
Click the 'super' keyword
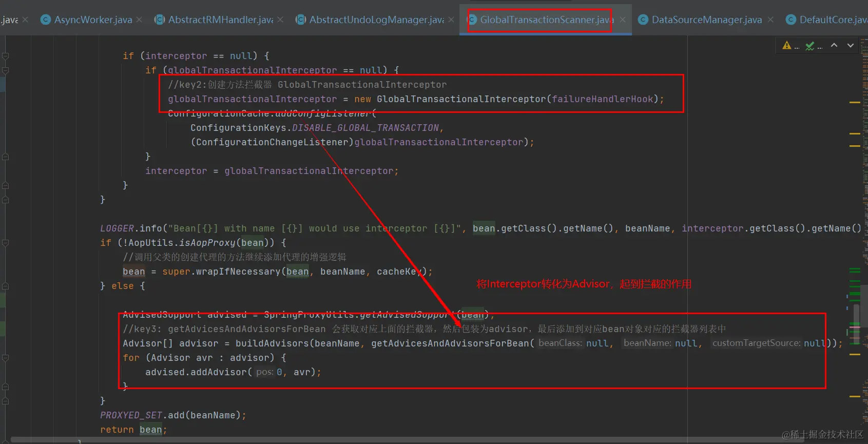coord(176,272)
